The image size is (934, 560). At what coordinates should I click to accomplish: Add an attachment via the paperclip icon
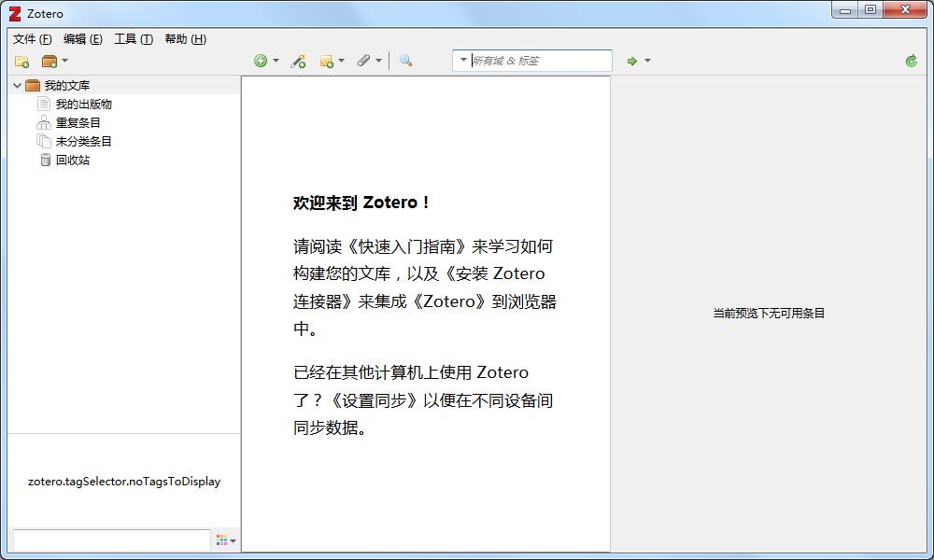[x=365, y=60]
